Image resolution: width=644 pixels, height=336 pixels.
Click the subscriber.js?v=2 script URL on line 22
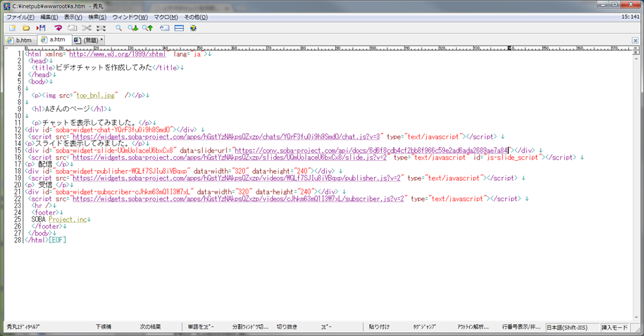coord(238,198)
